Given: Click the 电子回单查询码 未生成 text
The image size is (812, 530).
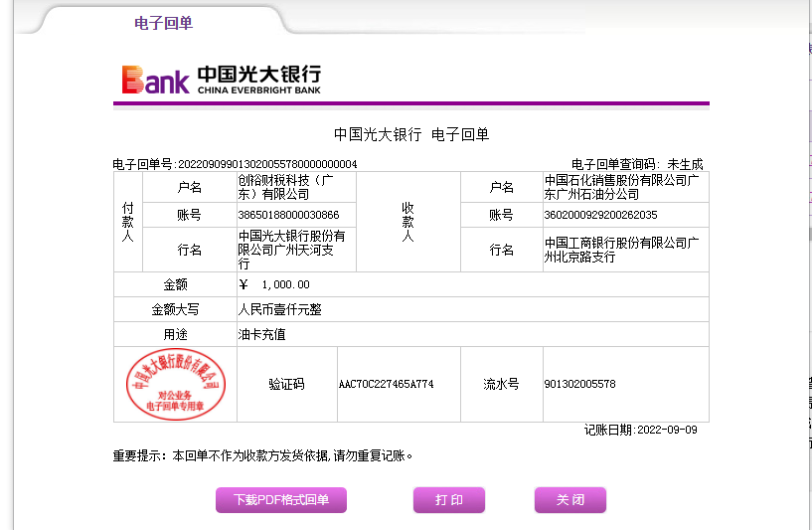Looking at the screenshot, I should pyautogui.click(x=636, y=164).
